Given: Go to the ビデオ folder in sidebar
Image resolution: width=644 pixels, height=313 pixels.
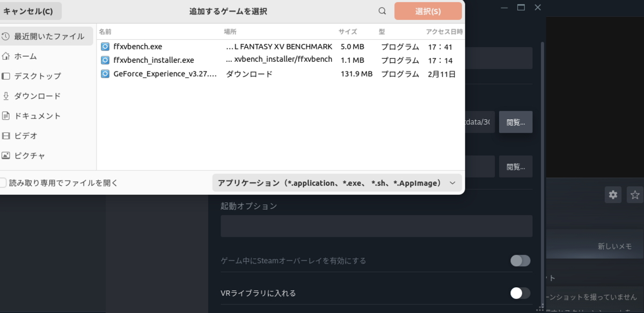Looking at the screenshot, I should click(x=45, y=136).
